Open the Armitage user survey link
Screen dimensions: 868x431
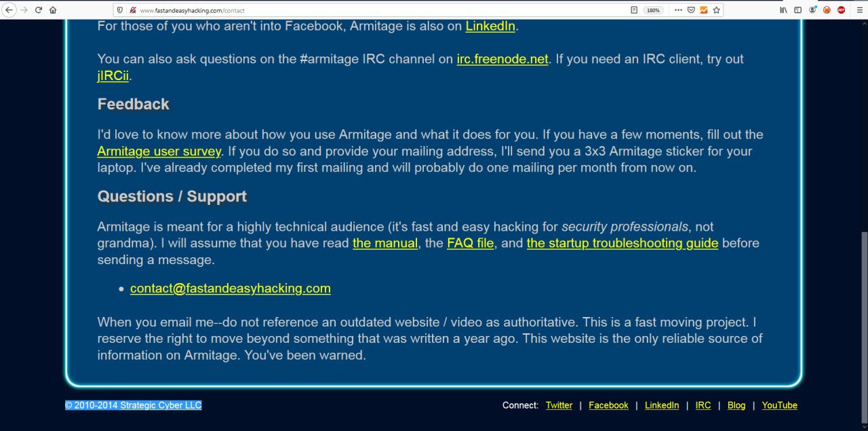point(159,151)
